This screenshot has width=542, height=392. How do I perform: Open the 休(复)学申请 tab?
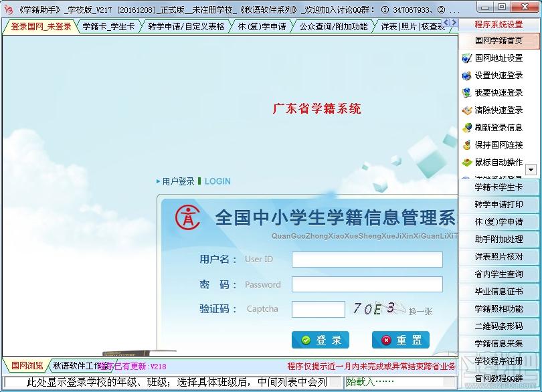[262, 26]
